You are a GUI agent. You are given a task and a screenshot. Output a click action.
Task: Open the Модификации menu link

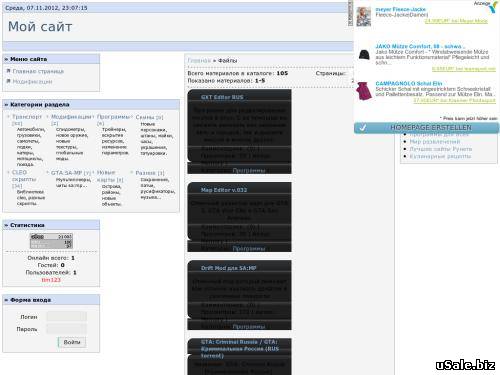coord(32,82)
